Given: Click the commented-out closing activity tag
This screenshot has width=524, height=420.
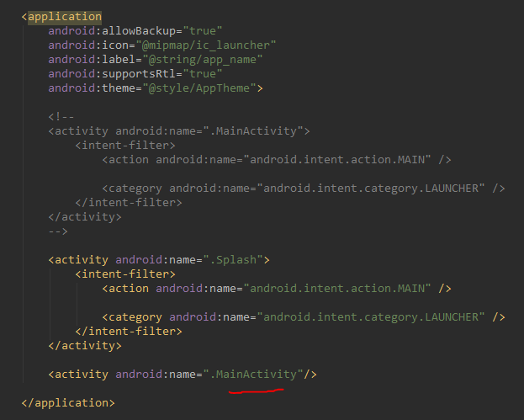Looking at the screenshot, I should pos(85,217).
